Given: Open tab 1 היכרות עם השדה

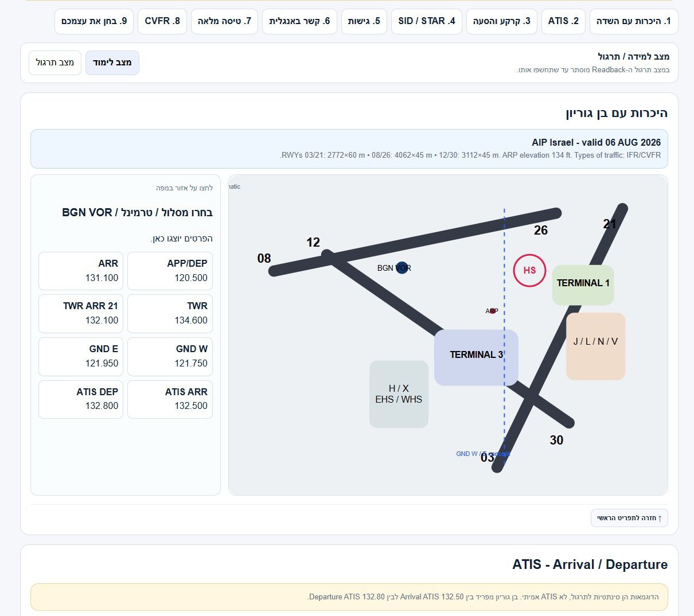Looking at the screenshot, I should [x=634, y=21].
